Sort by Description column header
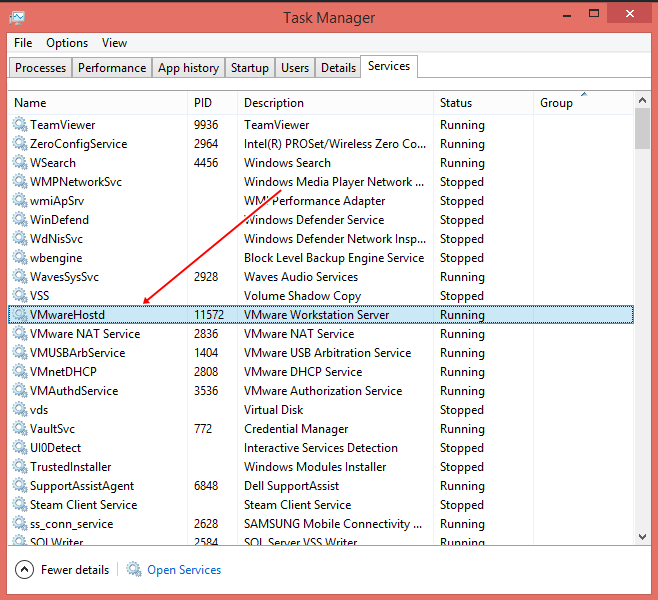658x600 pixels. [335, 103]
